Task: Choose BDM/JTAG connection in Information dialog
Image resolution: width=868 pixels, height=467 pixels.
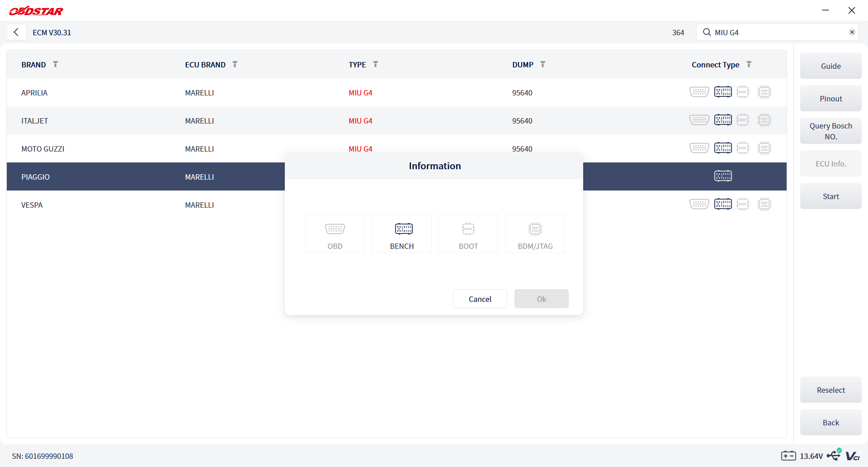Action: pos(535,233)
